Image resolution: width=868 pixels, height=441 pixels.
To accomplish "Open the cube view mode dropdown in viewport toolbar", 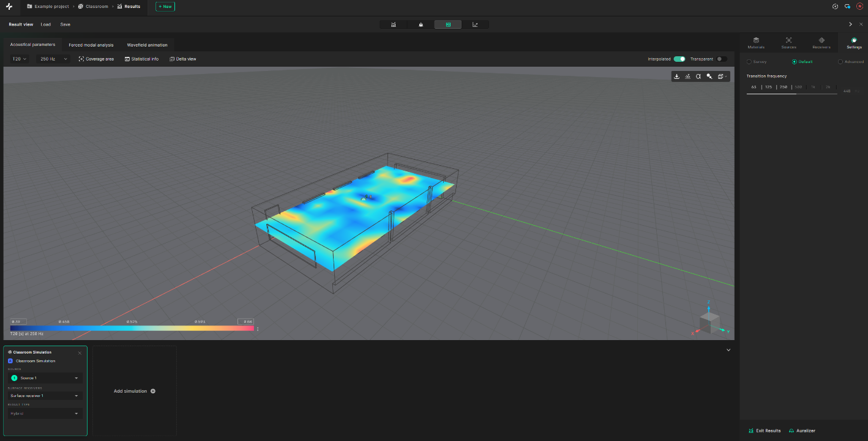I will (x=722, y=76).
